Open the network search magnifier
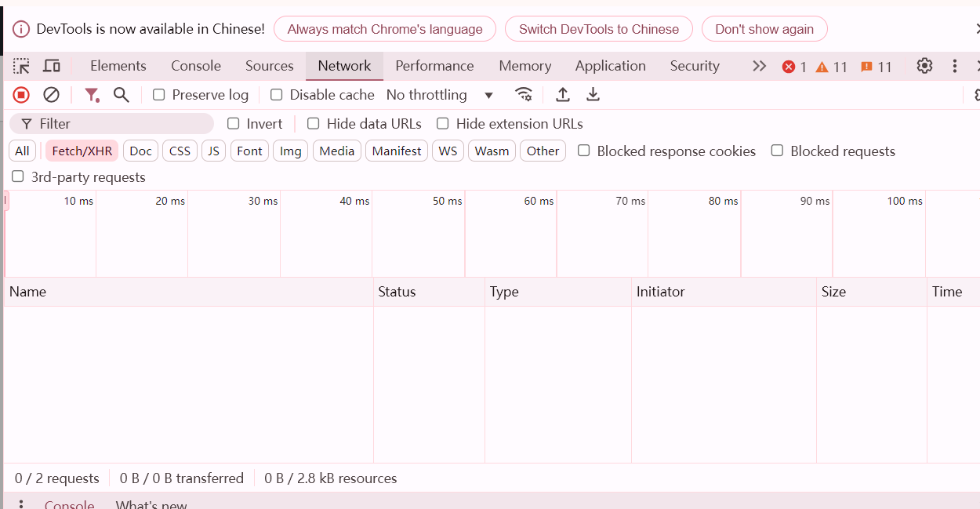The image size is (980, 509). [x=121, y=95]
